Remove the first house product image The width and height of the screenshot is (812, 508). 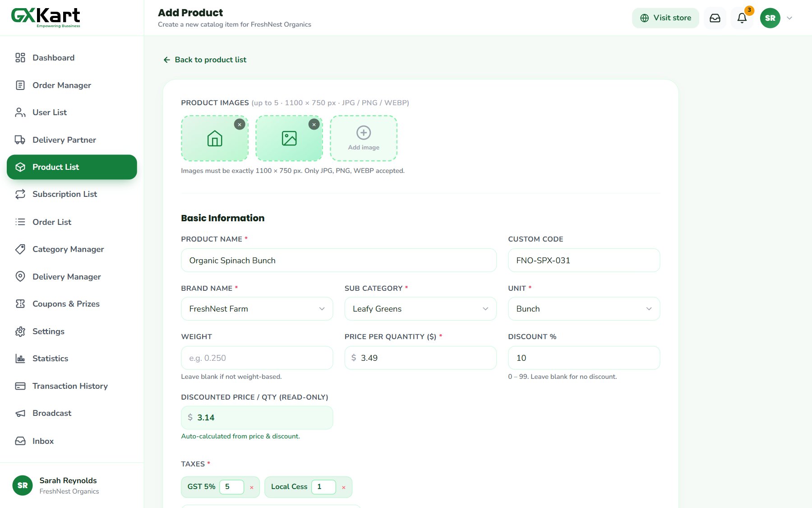(240, 124)
